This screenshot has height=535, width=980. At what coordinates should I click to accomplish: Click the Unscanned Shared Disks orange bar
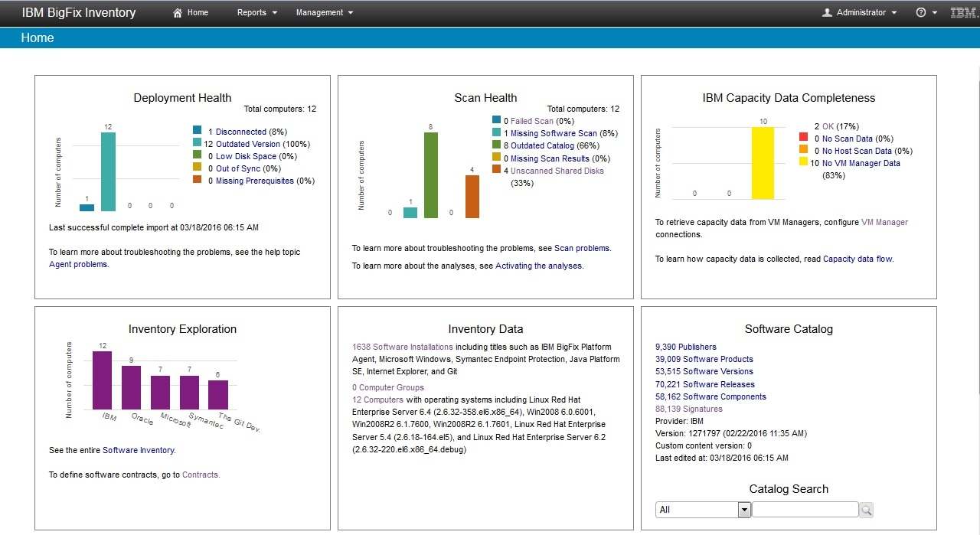click(472, 197)
